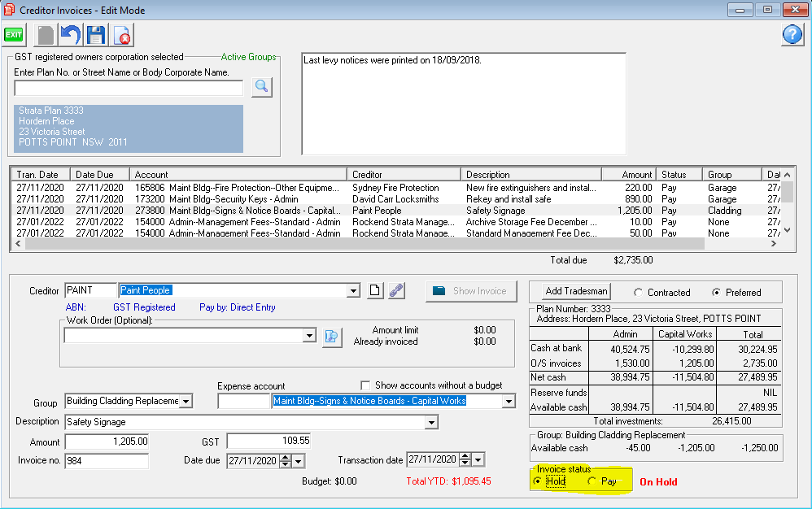
Task: Open the Transaction date calendar dropdown
Action: 478,459
